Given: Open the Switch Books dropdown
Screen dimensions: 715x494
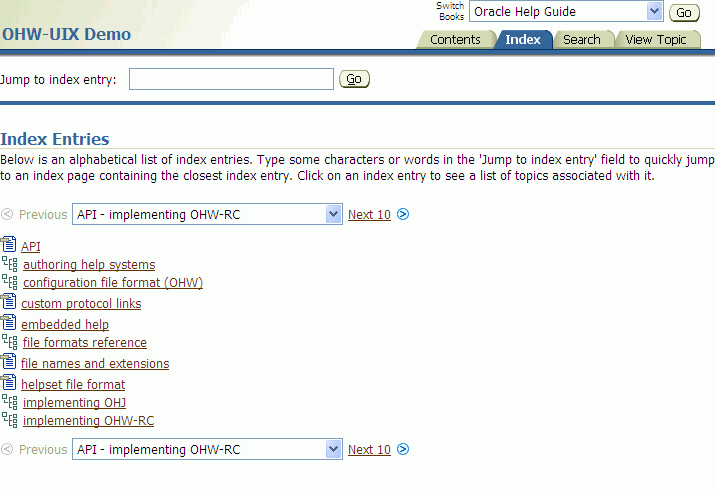Looking at the screenshot, I should 566,11.
